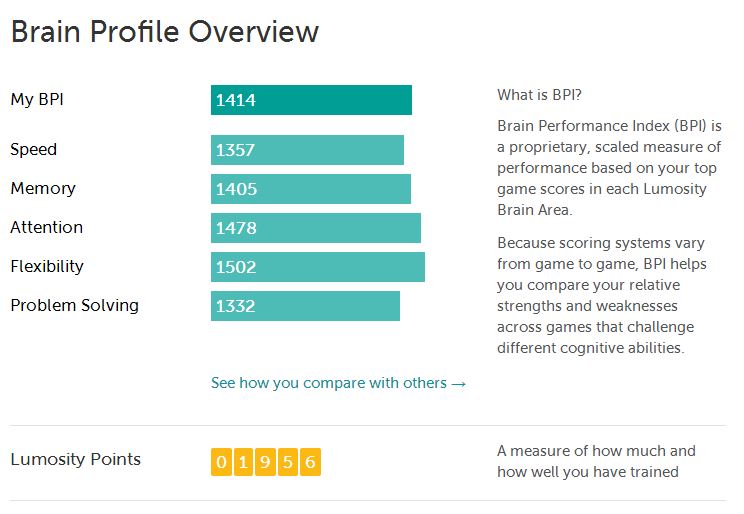Click the 'What is BPI?' heading
This screenshot has height=514, width=744.
(x=539, y=95)
